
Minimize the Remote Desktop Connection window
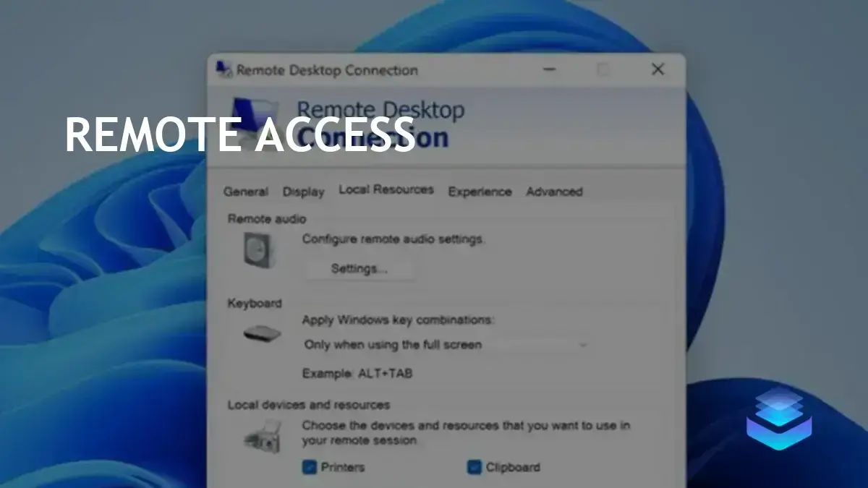(550, 69)
